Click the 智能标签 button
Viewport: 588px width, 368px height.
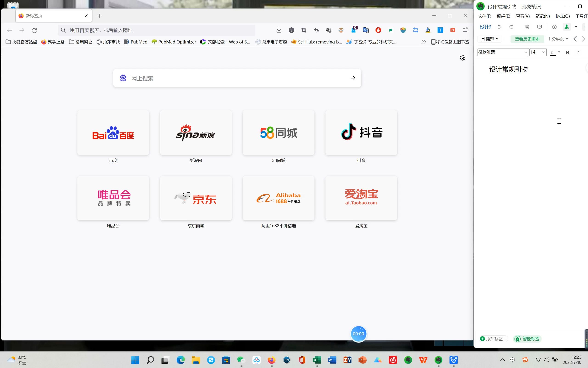click(x=527, y=339)
